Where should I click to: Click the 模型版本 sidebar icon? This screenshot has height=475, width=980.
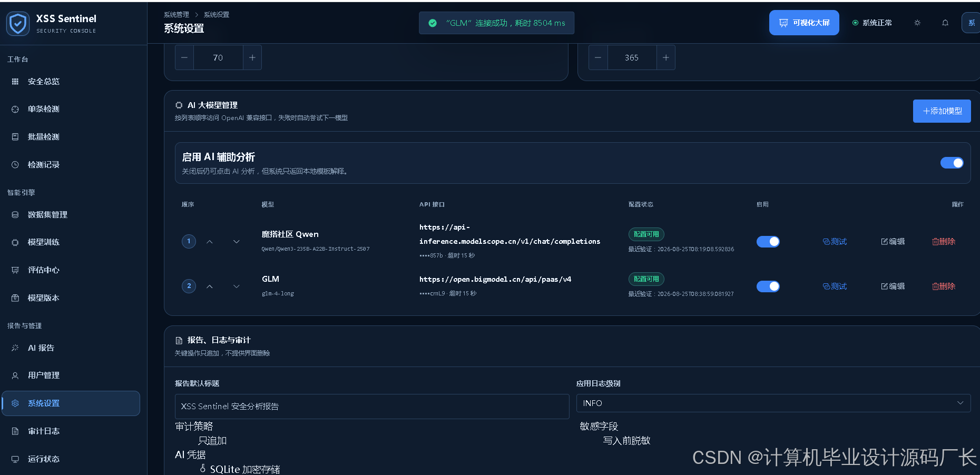[15, 298]
